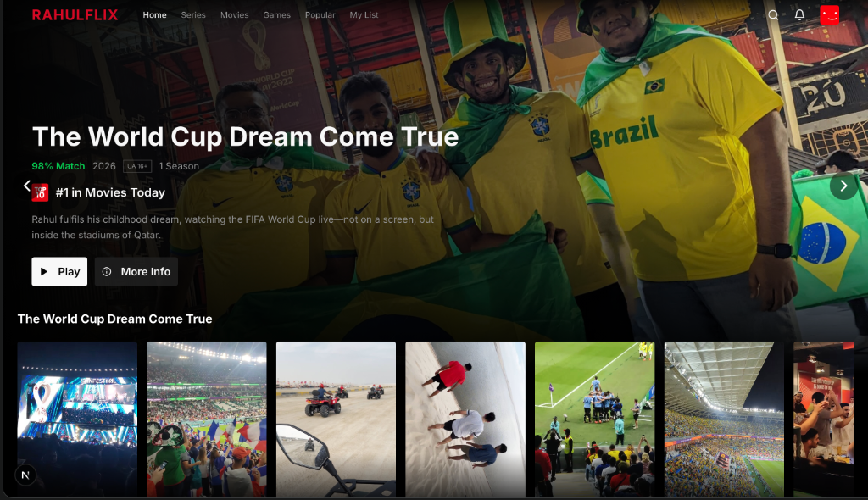The image size is (868, 500).
Task: Select the Home nav item
Action: tap(154, 15)
